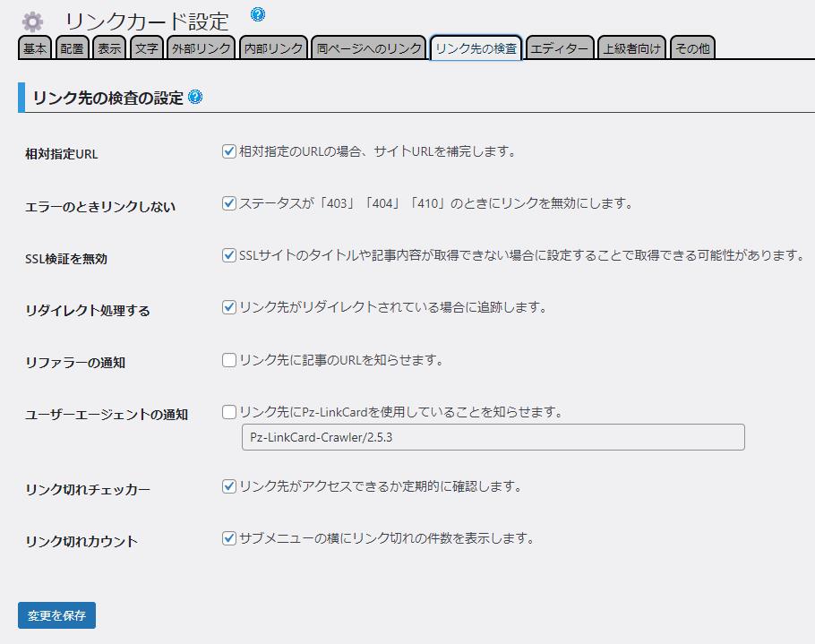Image resolution: width=815 pixels, height=644 pixels.
Task: Enable the リファラーの通知 checkbox
Action: tap(229, 360)
